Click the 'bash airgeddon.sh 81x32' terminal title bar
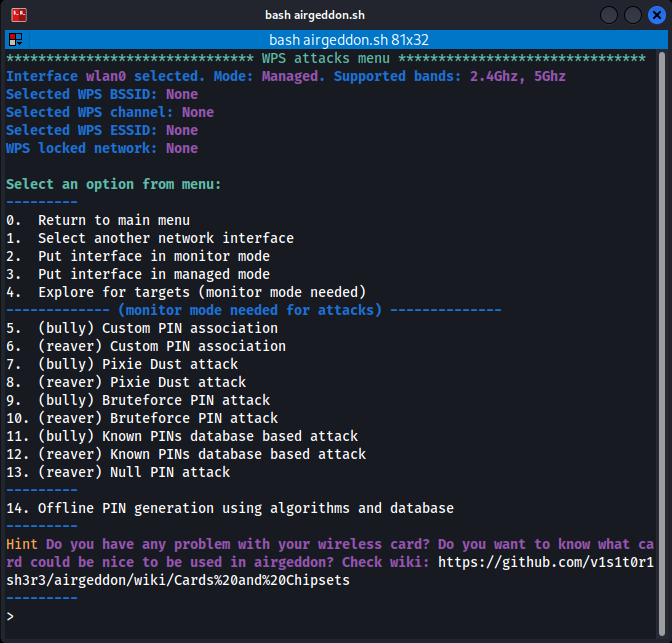 point(348,40)
